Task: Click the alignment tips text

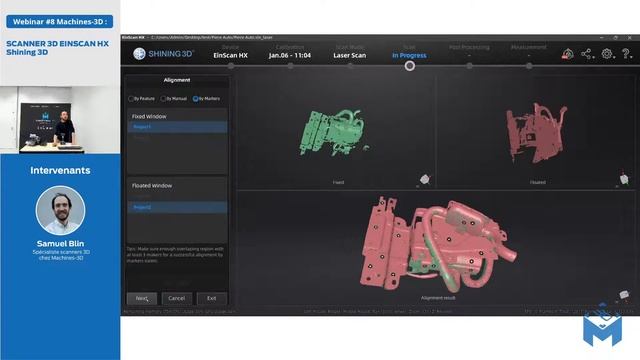Action: click(x=176, y=254)
